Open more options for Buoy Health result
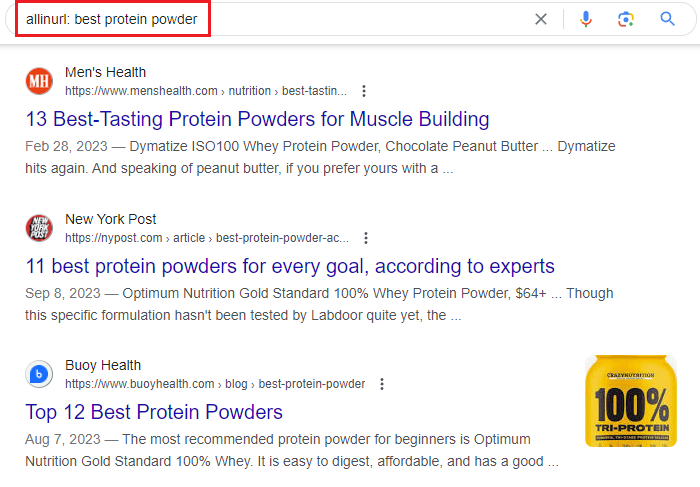The height and width of the screenshot is (487, 700). (382, 384)
